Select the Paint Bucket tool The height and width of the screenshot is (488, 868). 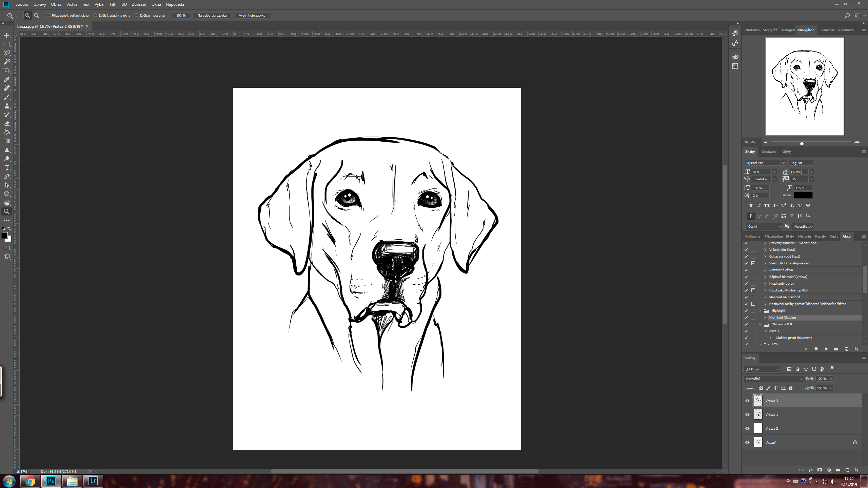7,133
